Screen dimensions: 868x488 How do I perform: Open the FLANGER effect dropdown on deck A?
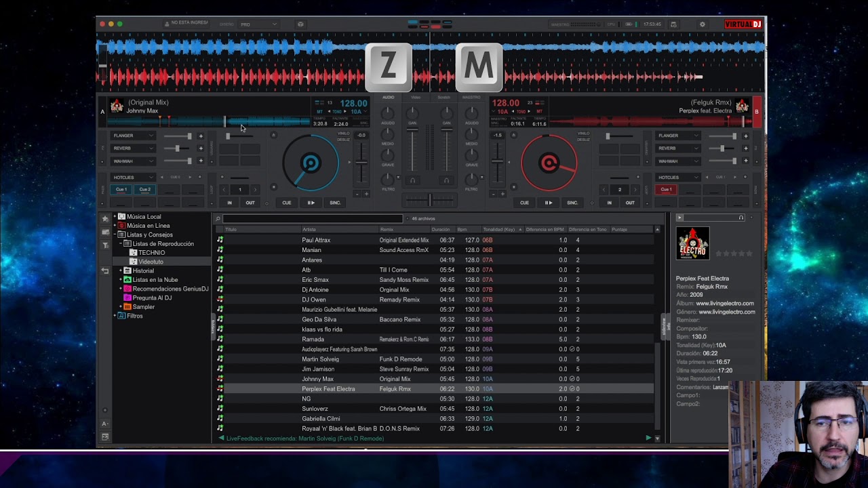coord(132,136)
